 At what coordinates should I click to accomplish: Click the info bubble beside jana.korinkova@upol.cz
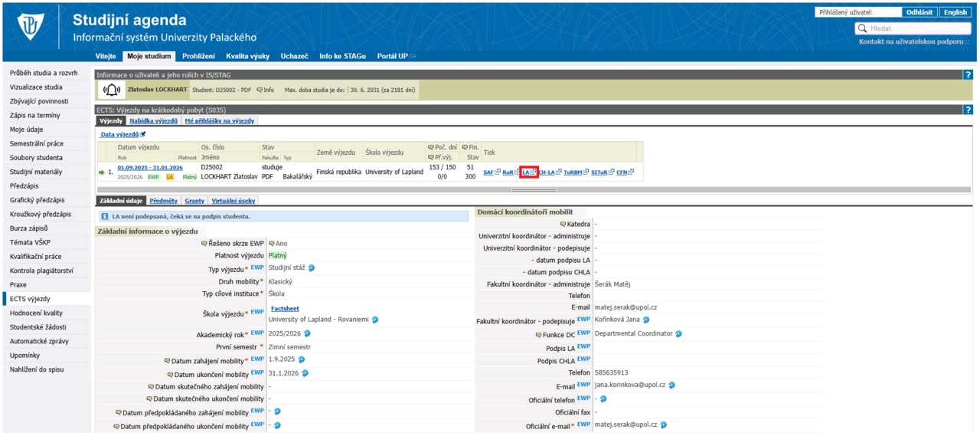[671, 385]
